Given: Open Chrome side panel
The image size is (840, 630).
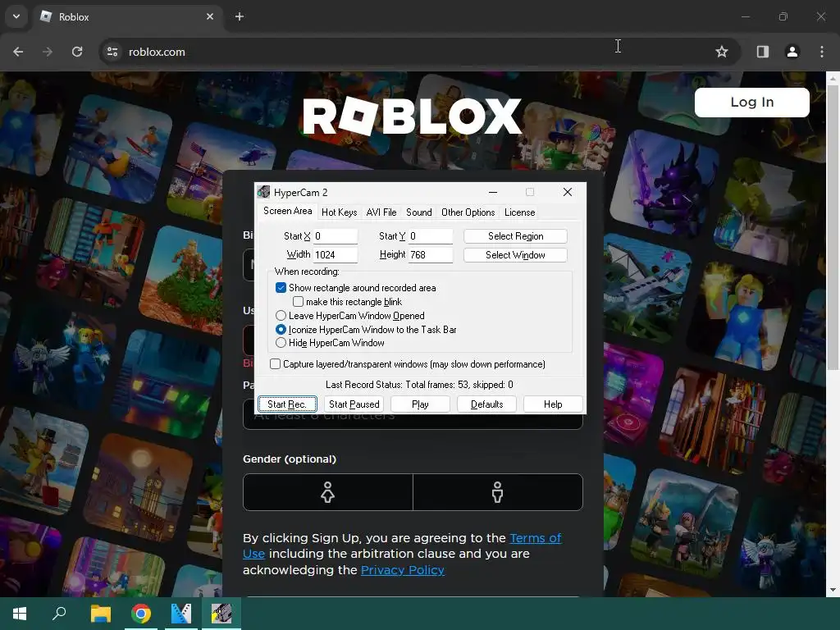Looking at the screenshot, I should [763, 52].
